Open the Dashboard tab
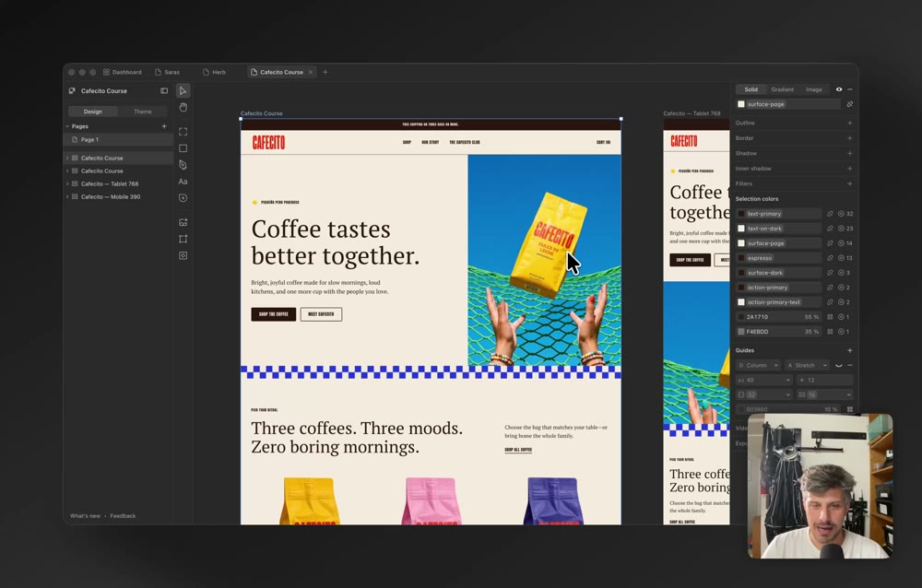 point(123,72)
